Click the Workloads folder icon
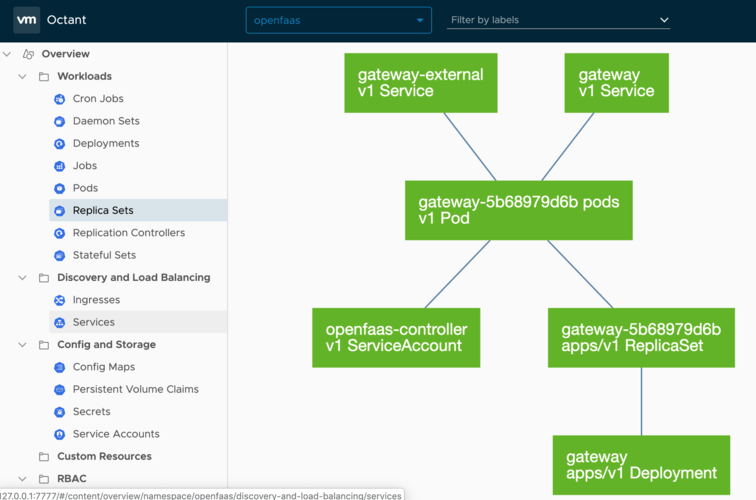Viewport: 756px width, 500px height. 44,76
